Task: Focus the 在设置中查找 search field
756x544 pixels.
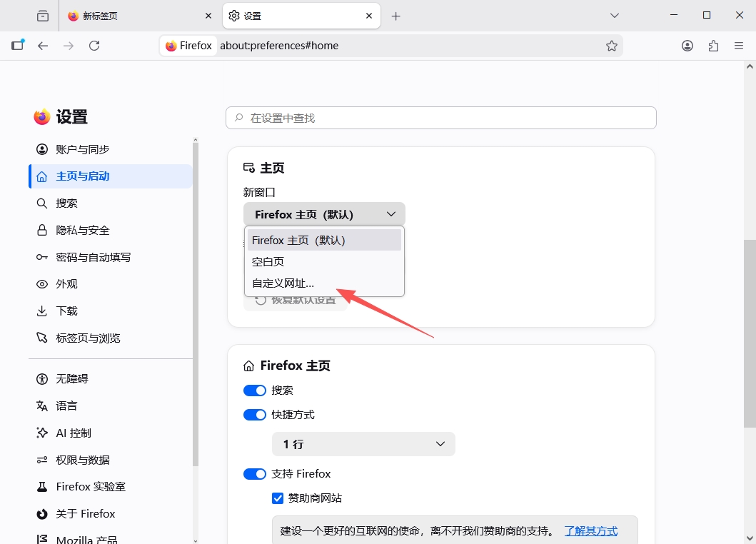Action: 441,119
